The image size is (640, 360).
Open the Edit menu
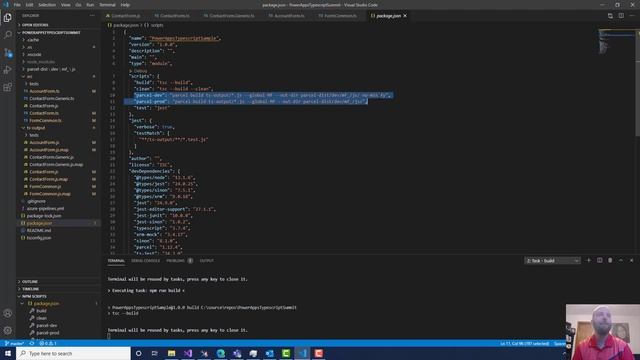[29, 5]
